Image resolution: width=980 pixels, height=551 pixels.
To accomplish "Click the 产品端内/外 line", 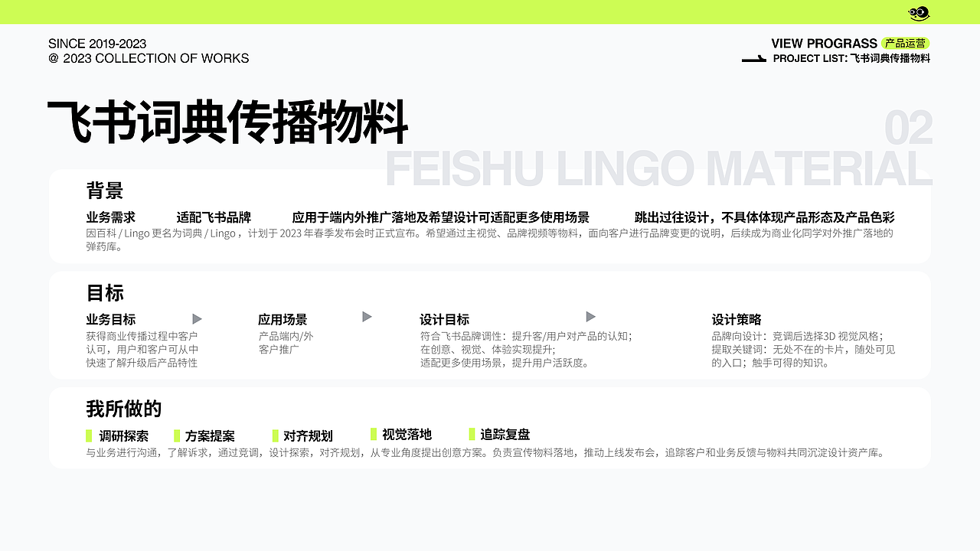I will point(286,336).
